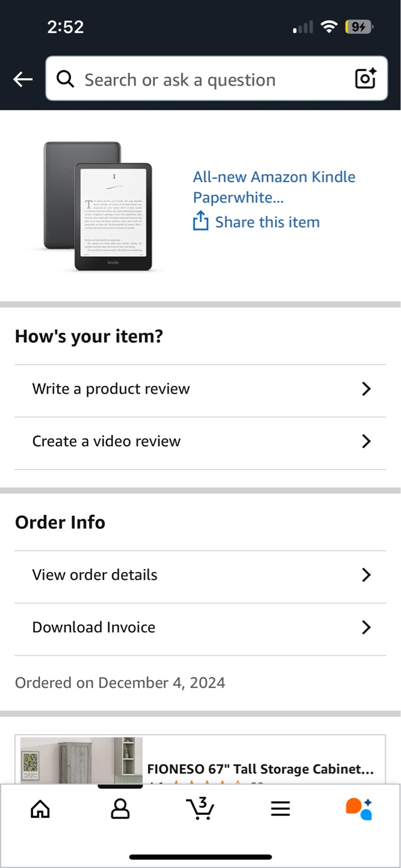
Task: Open your account profile icon
Action: pyautogui.click(x=120, y=808)
